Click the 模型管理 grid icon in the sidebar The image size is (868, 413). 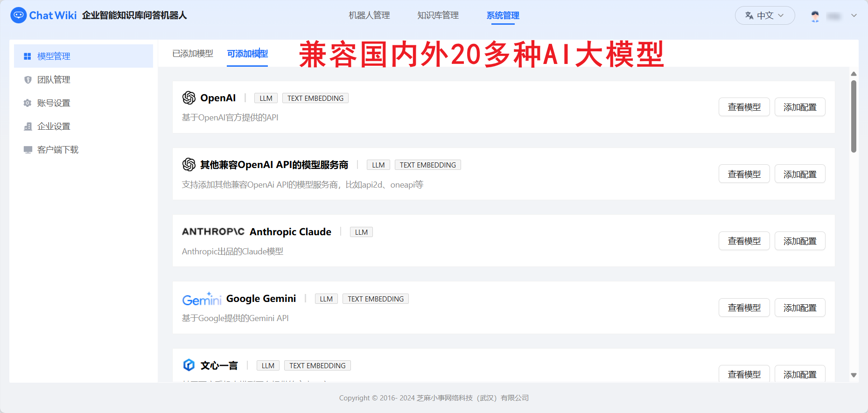click(28, 56)
